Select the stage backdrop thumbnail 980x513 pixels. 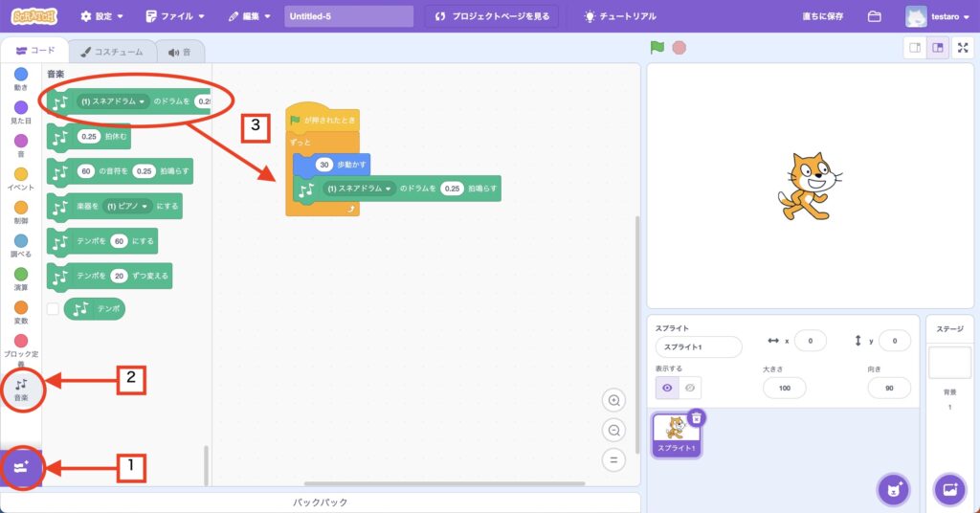point(949,363)
